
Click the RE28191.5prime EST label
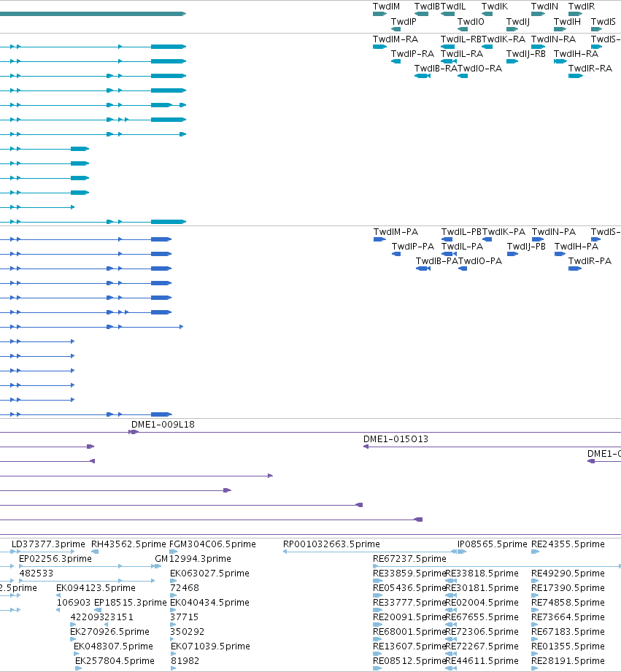coord(568,660)
